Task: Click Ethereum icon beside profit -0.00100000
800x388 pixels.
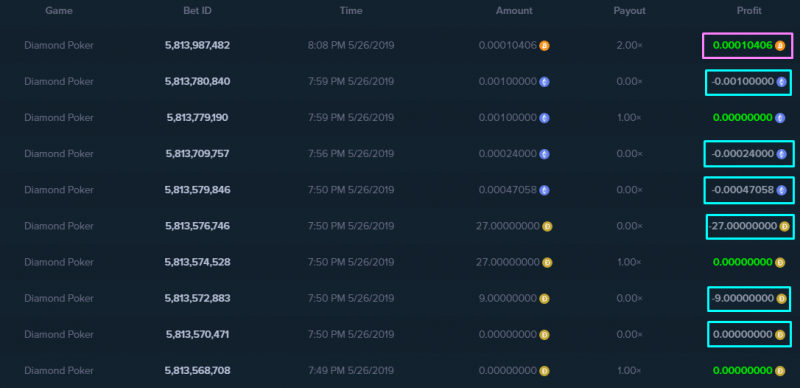Action: (781, 82)
